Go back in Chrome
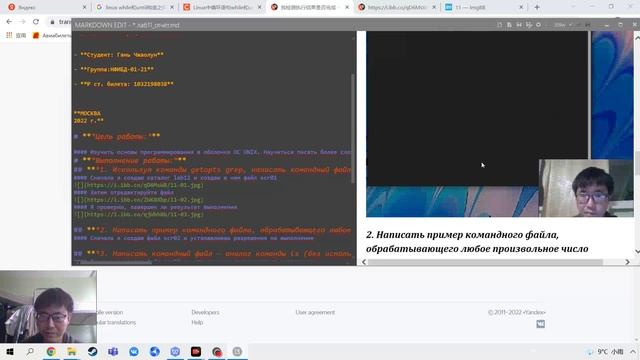The width and height of the screenshot is (640, 360). pos(9,22)
